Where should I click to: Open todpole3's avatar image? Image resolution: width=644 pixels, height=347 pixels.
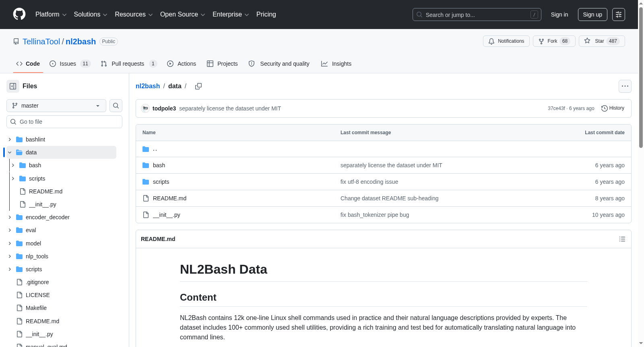pyautogui.click(x=145, y=108)
